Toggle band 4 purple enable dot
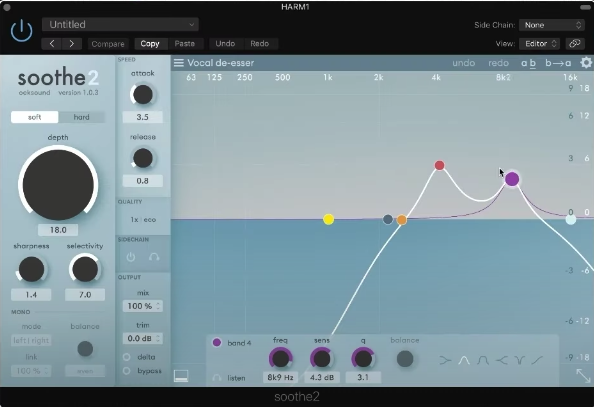 [x=217, y=343]
